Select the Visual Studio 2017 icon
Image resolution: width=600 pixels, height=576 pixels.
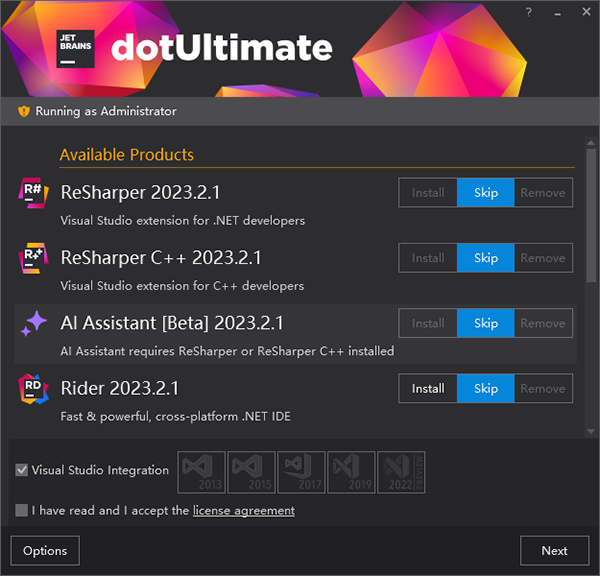(301, 471)
